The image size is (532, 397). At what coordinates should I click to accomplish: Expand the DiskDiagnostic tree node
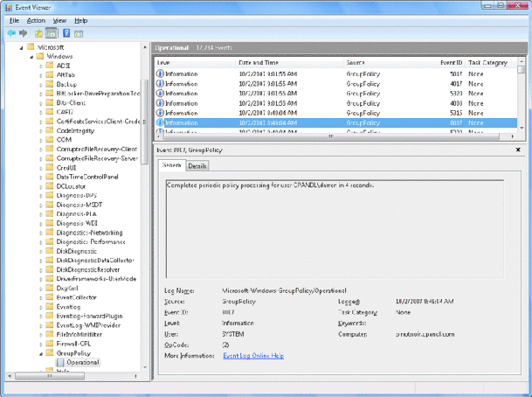coord(41,252)
